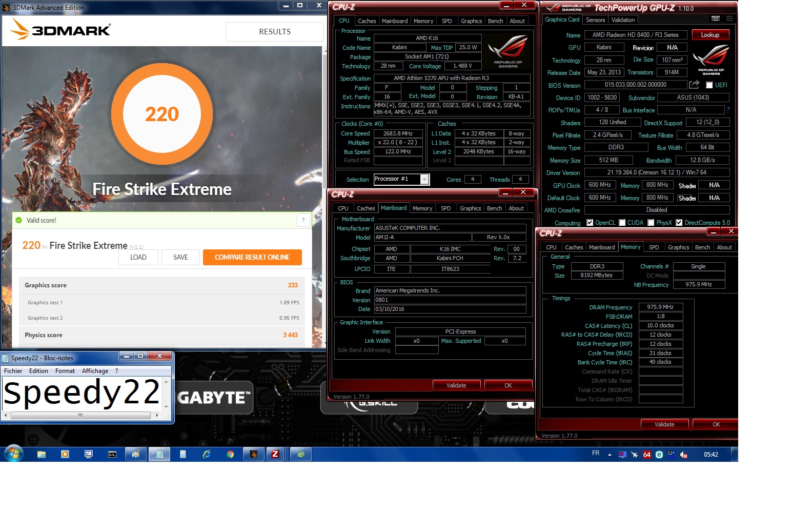Open the Processor #1 selection dropdown in CPU-Z
The width and height of the screenshot is (812, 508).
(424, 179)
